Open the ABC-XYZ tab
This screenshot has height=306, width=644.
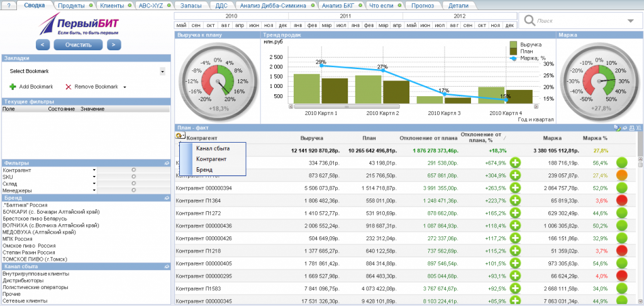151,6
